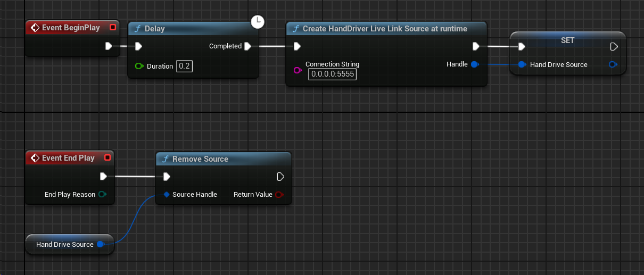Click the Event BeginPlay execution output pin
This screenshot has width=644, height=275.
click(109, 46)
